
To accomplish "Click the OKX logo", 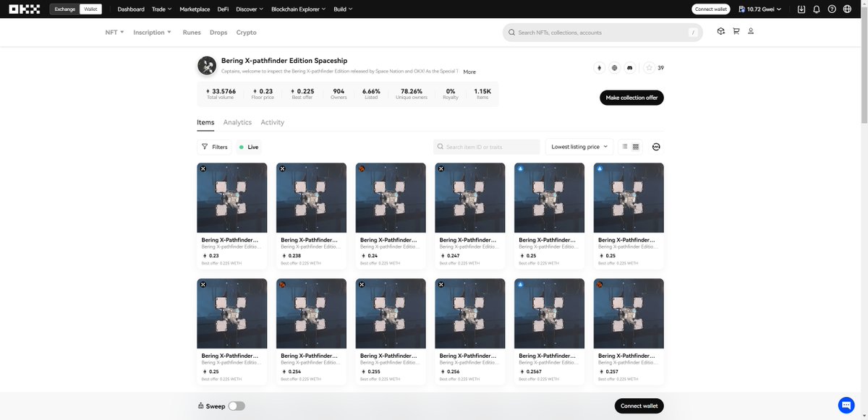I will [25, 9].
